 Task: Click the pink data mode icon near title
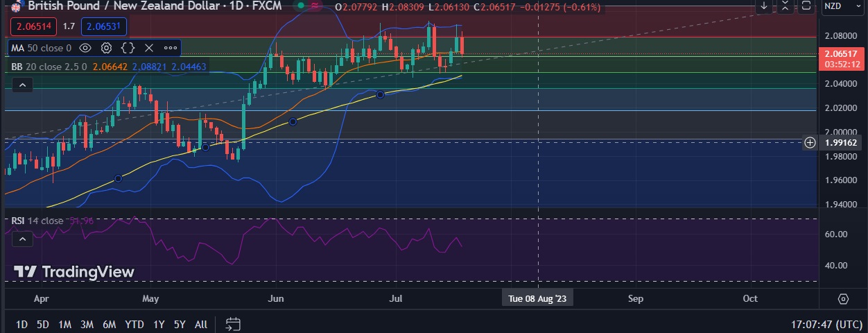point(315,6)
